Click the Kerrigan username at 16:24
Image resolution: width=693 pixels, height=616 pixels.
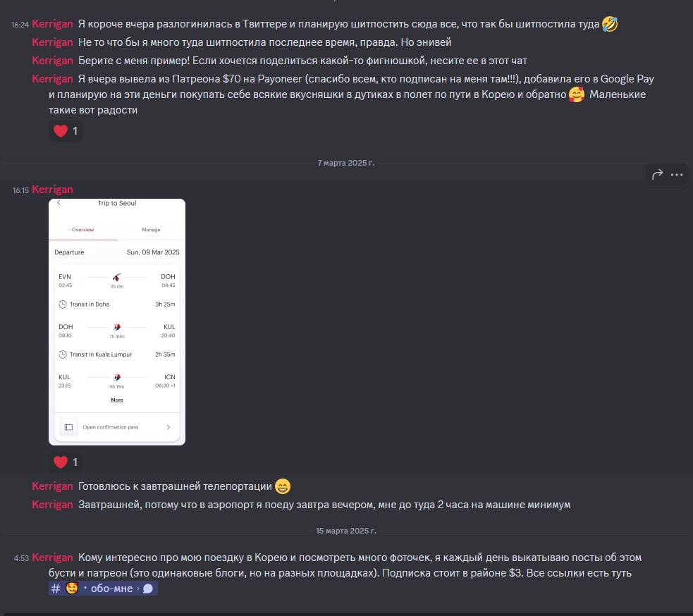(x=52, y=24)
